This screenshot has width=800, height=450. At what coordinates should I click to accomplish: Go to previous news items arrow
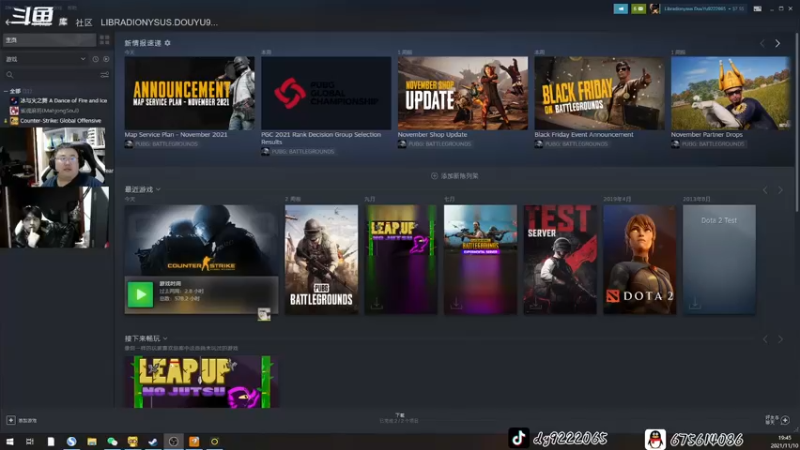click(763, 43)
